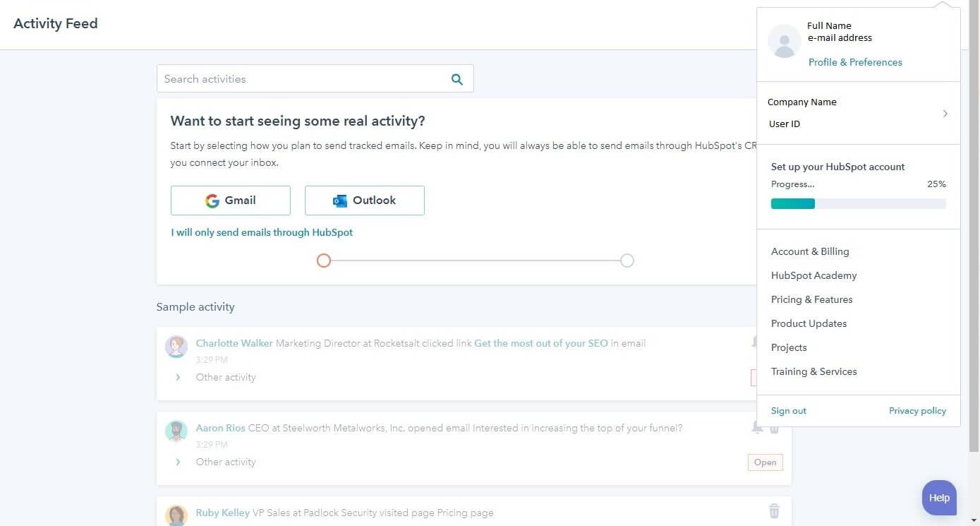Toggle the notification bell on Aaron Rios activity
The image size is (980, 526).
(756, 427)
